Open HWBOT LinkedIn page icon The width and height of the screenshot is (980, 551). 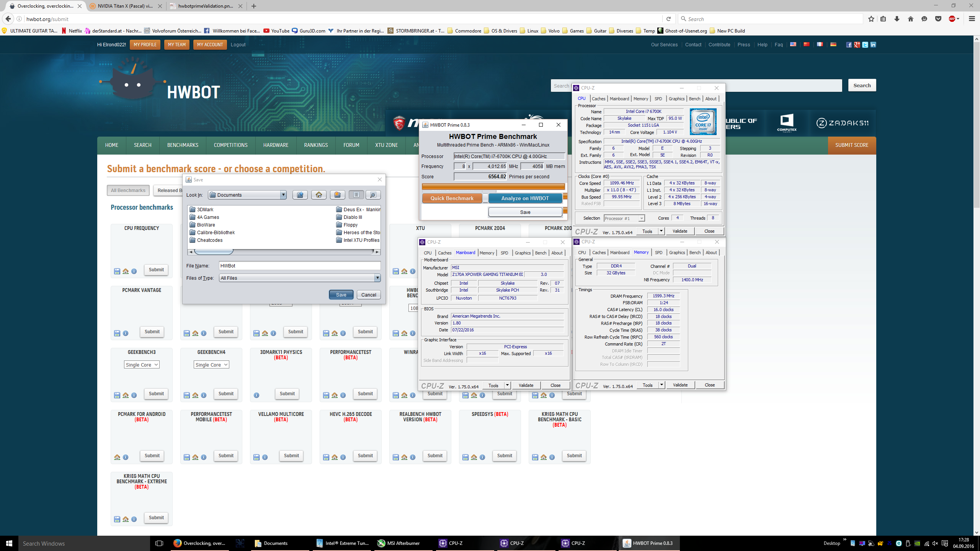(x=873, y=45)
